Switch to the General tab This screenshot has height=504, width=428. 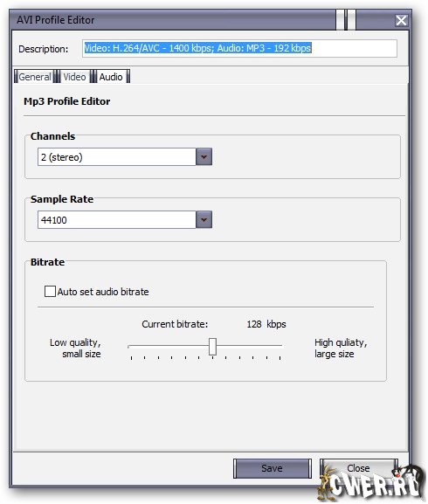coord(34,77)
